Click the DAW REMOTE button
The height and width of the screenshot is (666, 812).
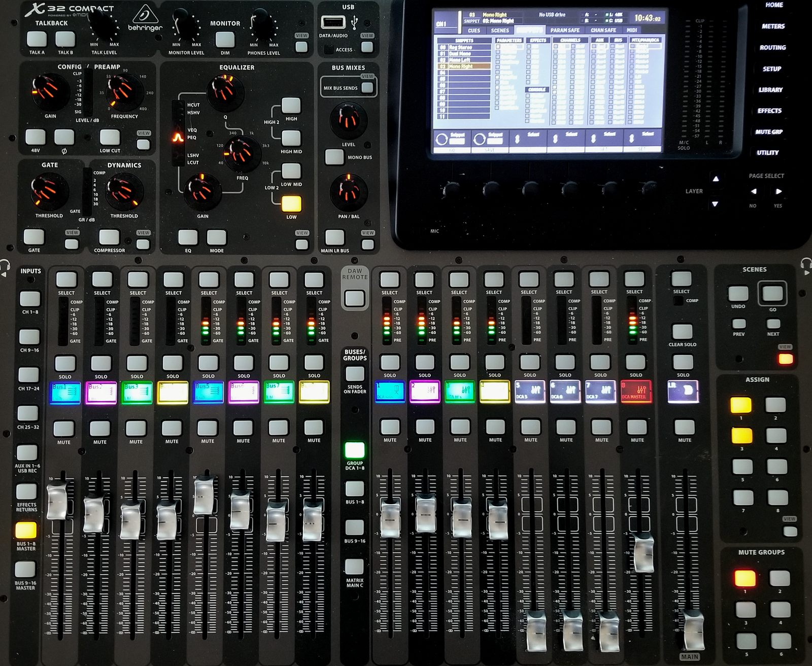click(x=355, y=297)
